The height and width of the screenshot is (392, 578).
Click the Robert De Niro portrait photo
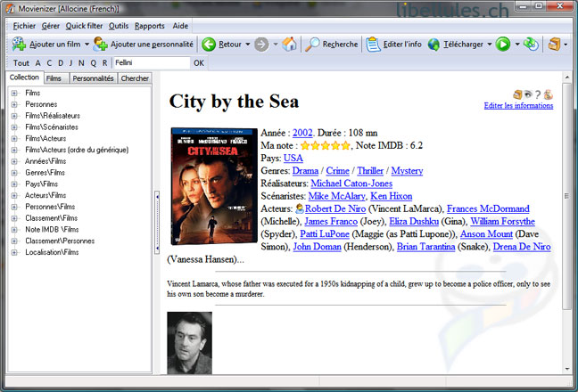point(189,343)
